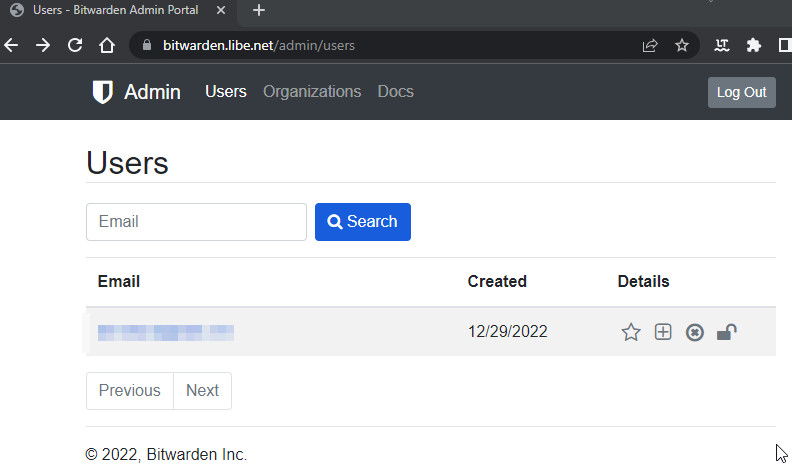
Task: Click the circled X icon in Details
Action: tap(695, 332)
